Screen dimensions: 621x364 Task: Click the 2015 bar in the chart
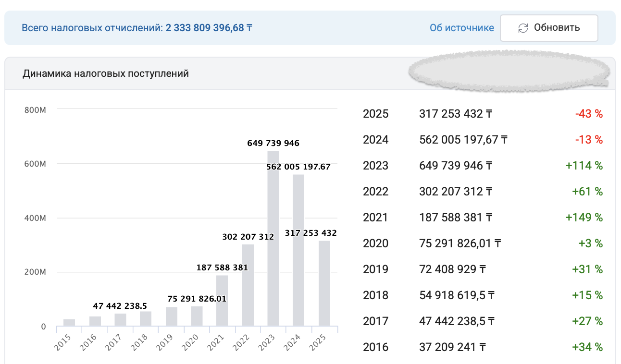(x=69, y=323)
